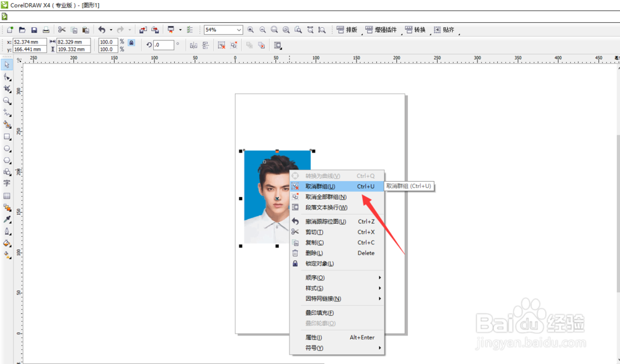620x364 pixels.
Task: Select the Outline pen tool
Action: coord(7,231)
